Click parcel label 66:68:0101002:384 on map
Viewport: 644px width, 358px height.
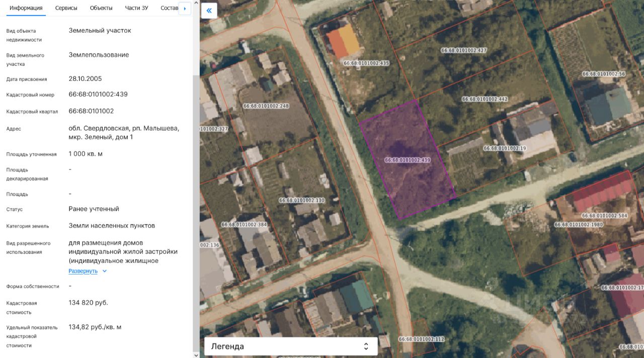[x=244, y=224]
